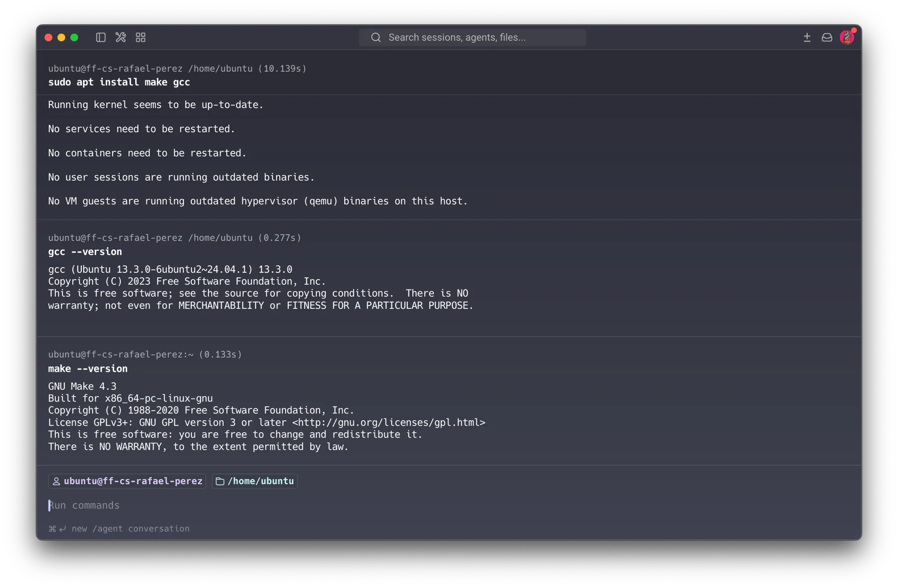Click 'Running kernel seems to be up-to-date.' line

156,105
